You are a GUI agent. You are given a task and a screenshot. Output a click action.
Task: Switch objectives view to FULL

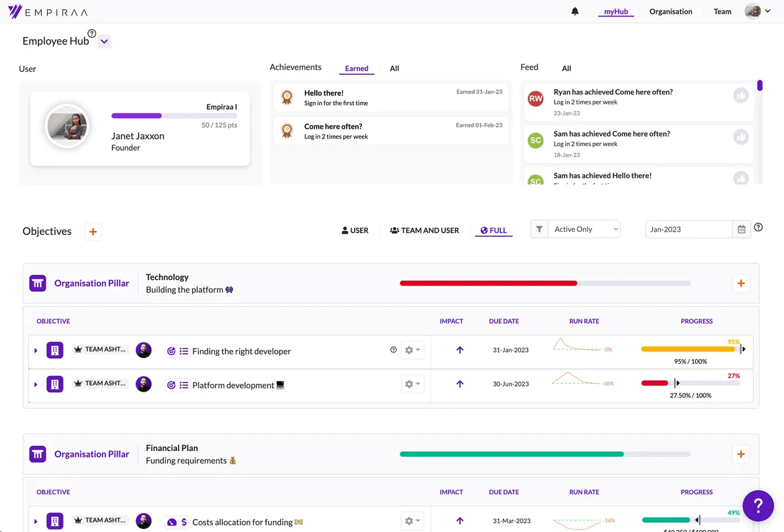[493, 230]
